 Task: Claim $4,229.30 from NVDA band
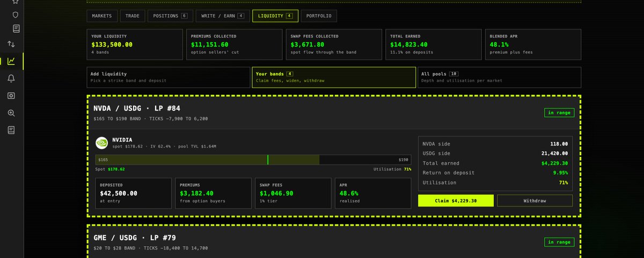click(x=456, y=200)
